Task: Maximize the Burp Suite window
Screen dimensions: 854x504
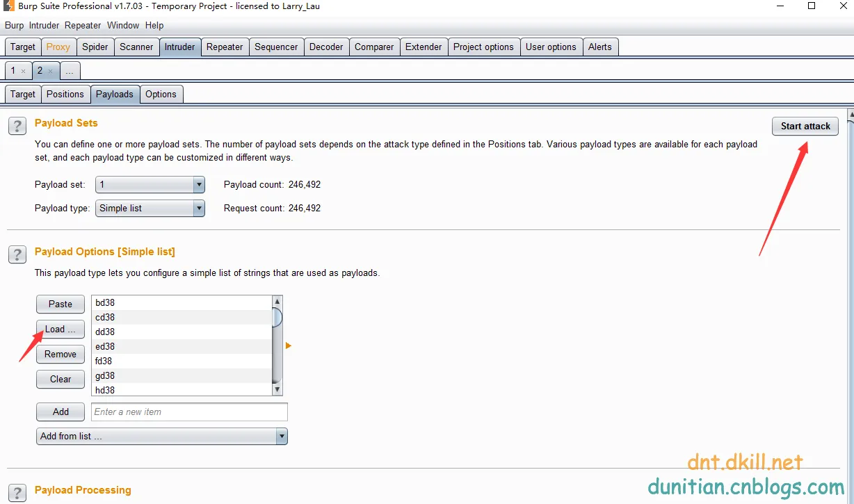Action: coord(812,6)
